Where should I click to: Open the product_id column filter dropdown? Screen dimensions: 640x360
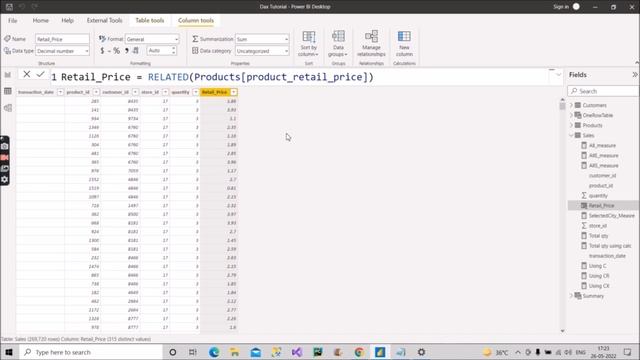(96, 92)
